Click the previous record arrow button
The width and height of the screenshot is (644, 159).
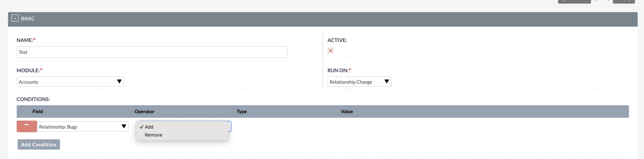574,1
